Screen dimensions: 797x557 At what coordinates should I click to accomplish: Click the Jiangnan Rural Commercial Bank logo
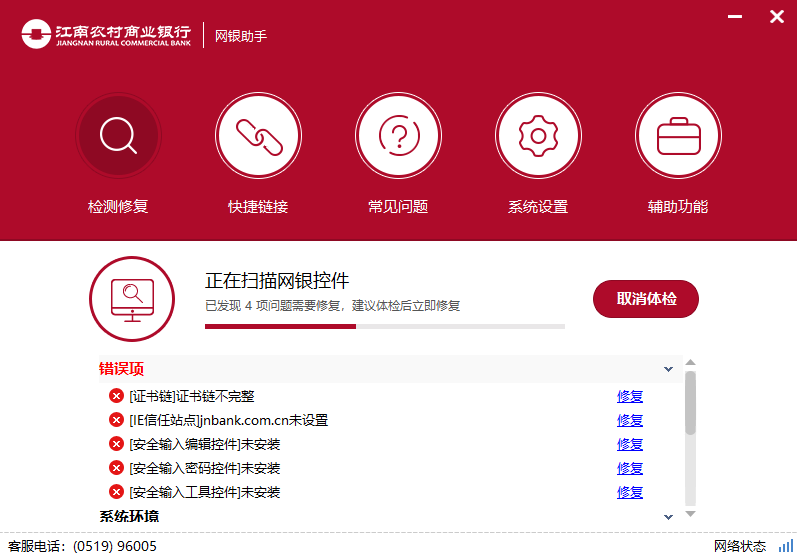[x=106, y=34]
